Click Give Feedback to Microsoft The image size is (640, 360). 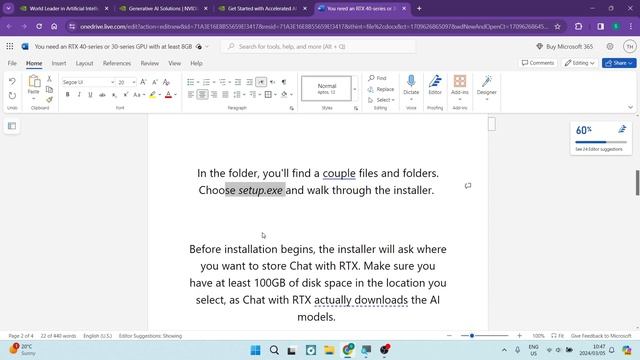pyautogui.click(x=601, y=336)
